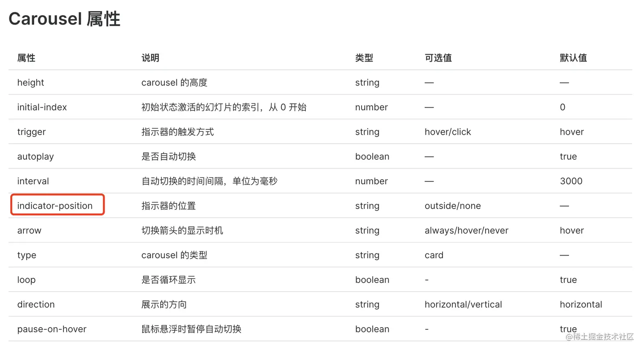Click the option value 'hover/click'
The height and width of the screenshot is (351, 644).
click(x=448, y=132)
